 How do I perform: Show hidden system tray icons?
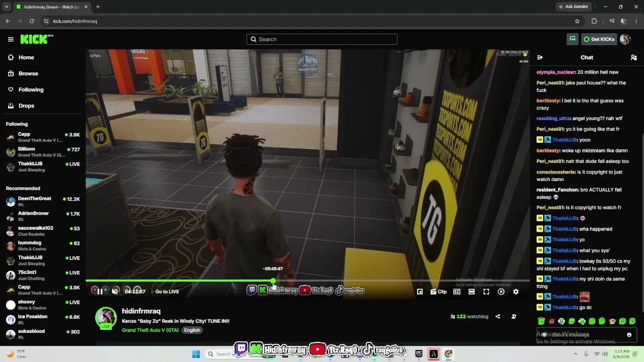(x=576, y=354)
